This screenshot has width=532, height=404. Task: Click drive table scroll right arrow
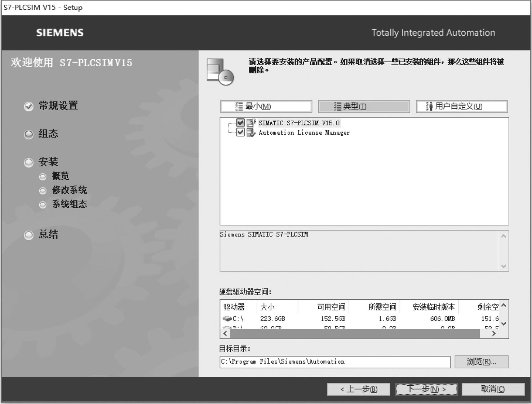click(x=494, y=334)
